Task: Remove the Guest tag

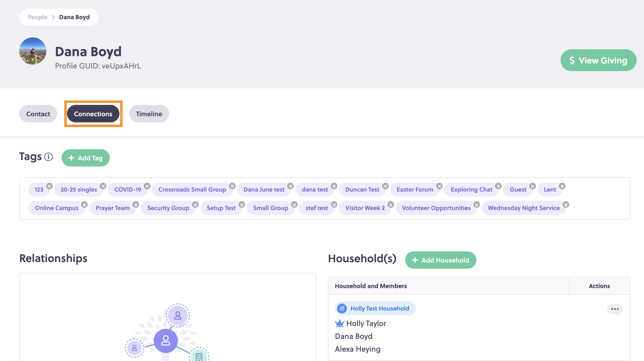Action: tap(532, 186)
